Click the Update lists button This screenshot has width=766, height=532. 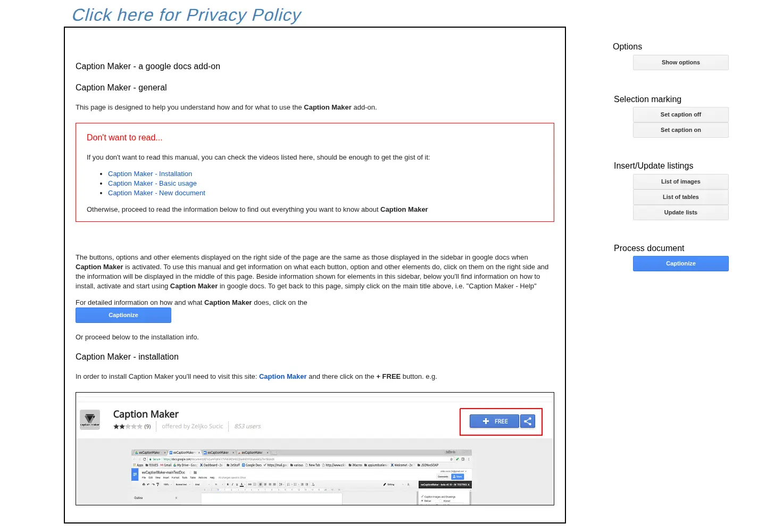coord(681,212)
